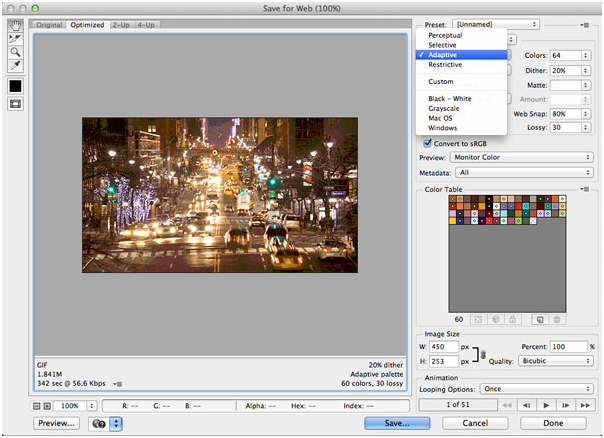
Task: Select the Slice Select tool
Action: (17, 36)
